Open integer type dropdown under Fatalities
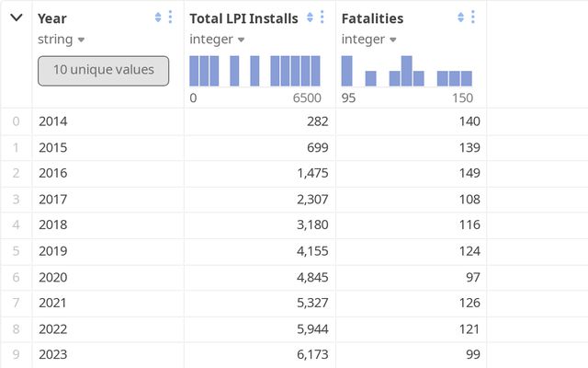The width and height of the screenshot is (588, 368). pyautogui.click(x=369, y=40)
